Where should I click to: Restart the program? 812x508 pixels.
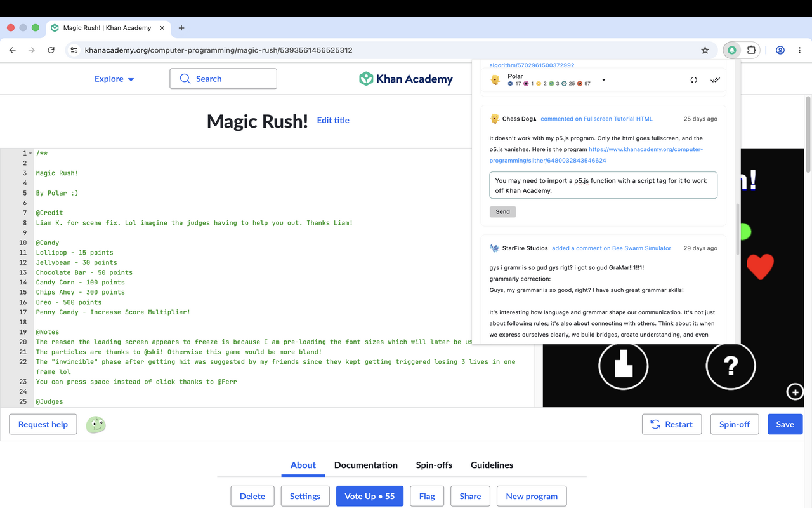point(672,424)
